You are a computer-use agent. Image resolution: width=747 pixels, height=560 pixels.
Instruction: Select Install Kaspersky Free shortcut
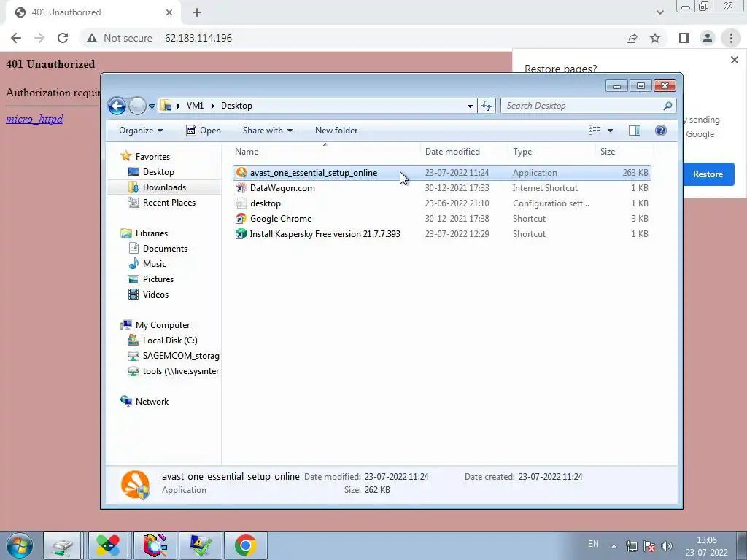click(441, 234)
